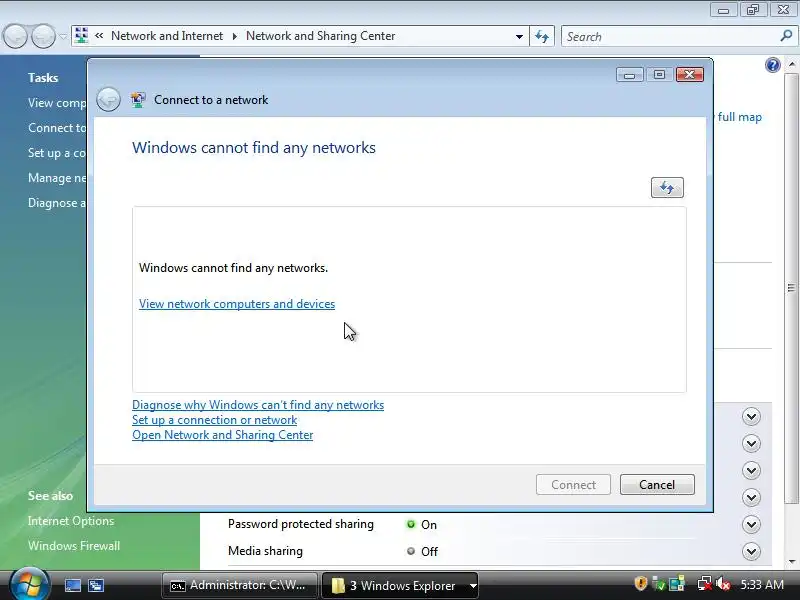Click the network computers tray icon
The height and width of the screenshot is (600, 800).
(677, 584)
